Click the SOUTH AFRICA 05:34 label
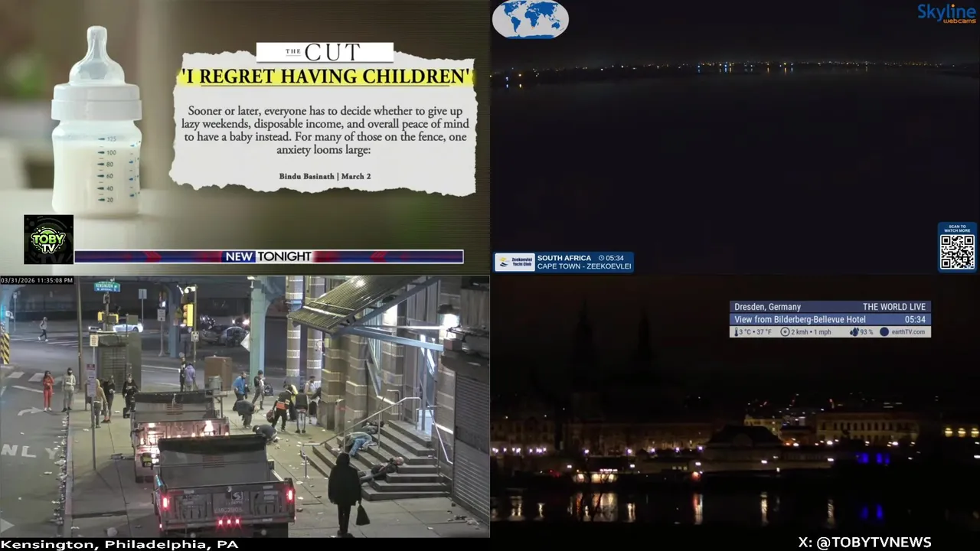Screen dimensions: 980x551 pos(580,258)
